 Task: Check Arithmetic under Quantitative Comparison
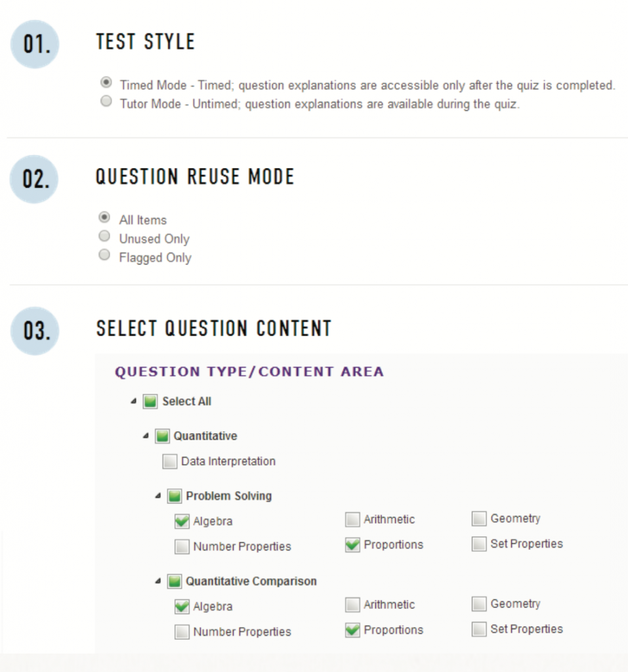(352, 604)
